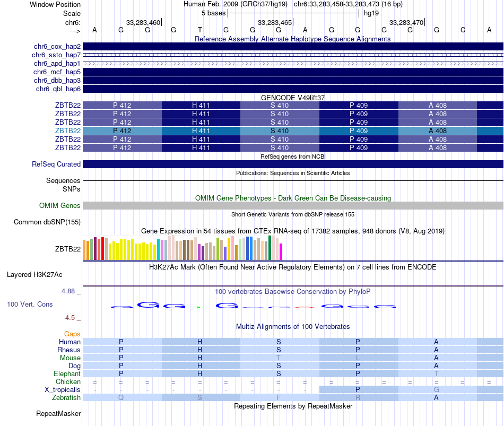
Task: Click the gray OMIM Genes item bar
Action: (293, 205)
